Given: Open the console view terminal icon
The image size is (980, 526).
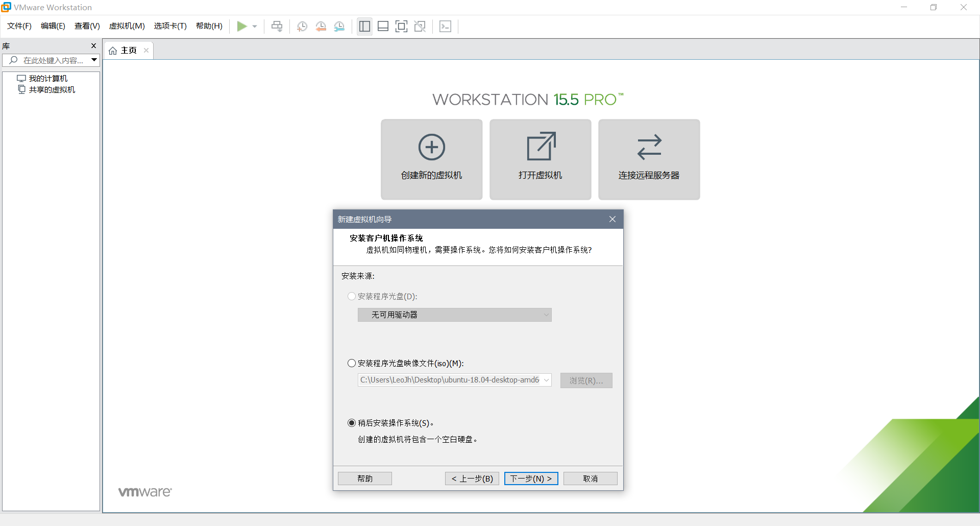Looking at the screenshot, I should [445, 27].
